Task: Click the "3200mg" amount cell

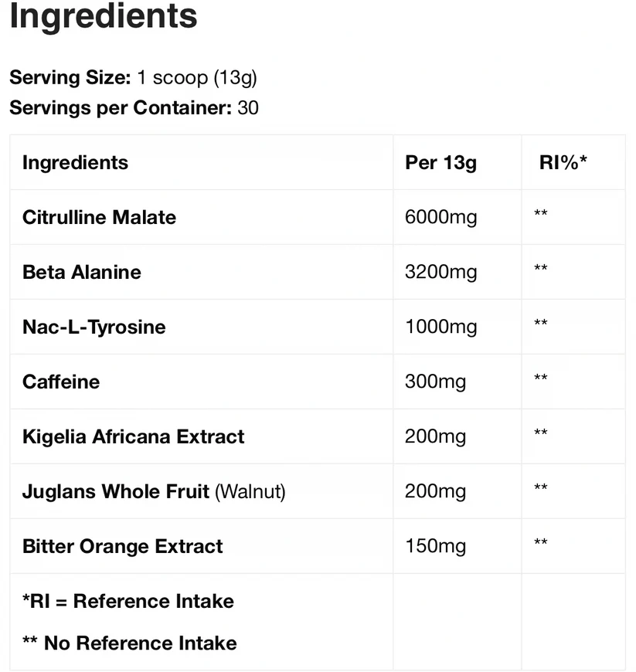Action: (x=440, y=272)
